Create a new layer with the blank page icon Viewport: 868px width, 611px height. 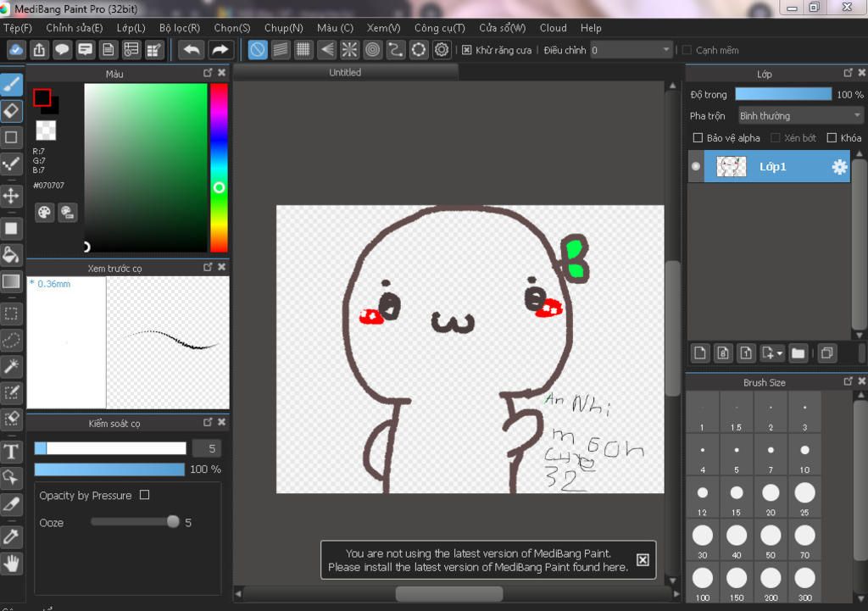tap(699, 353)
